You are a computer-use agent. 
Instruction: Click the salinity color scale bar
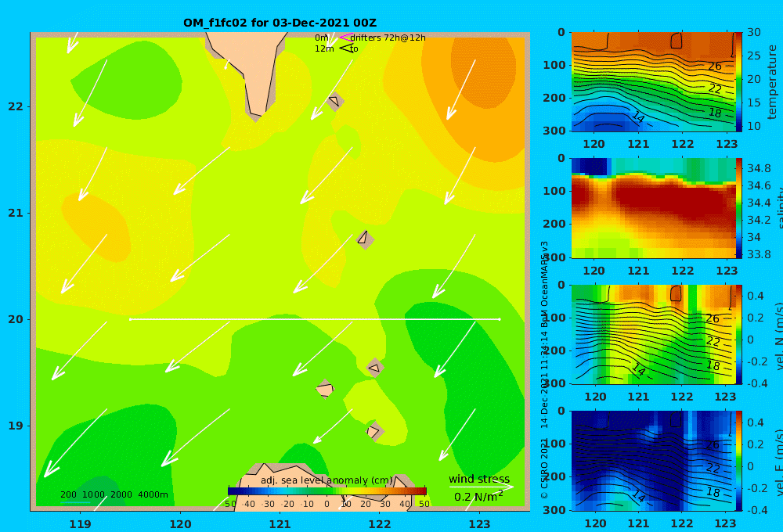(x=738, y=208)
